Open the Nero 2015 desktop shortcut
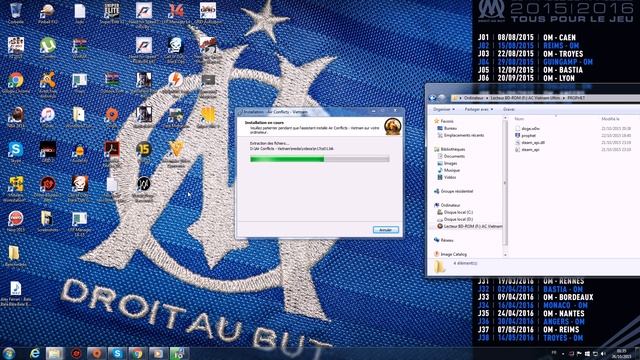Viewport: 640px width, 360px height. coord(16,221)
